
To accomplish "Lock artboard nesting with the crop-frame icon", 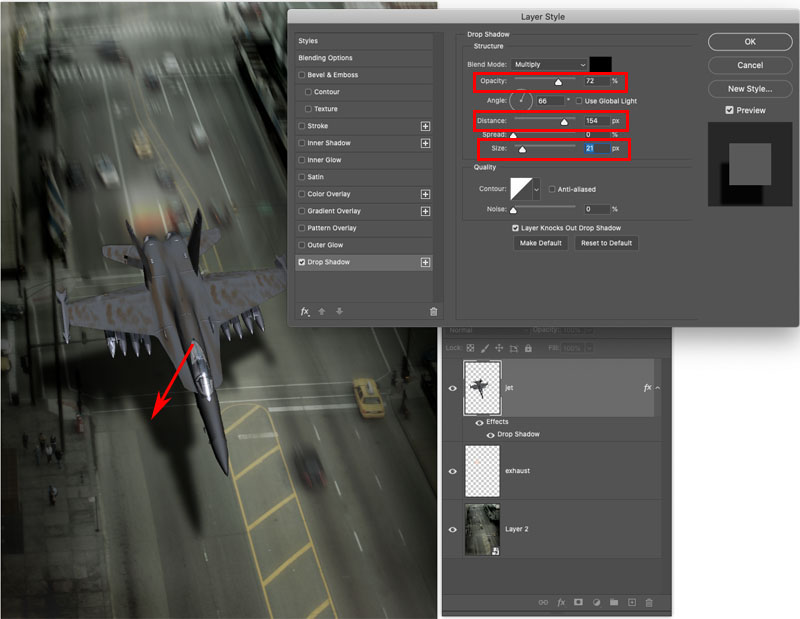I will (514, 348).
